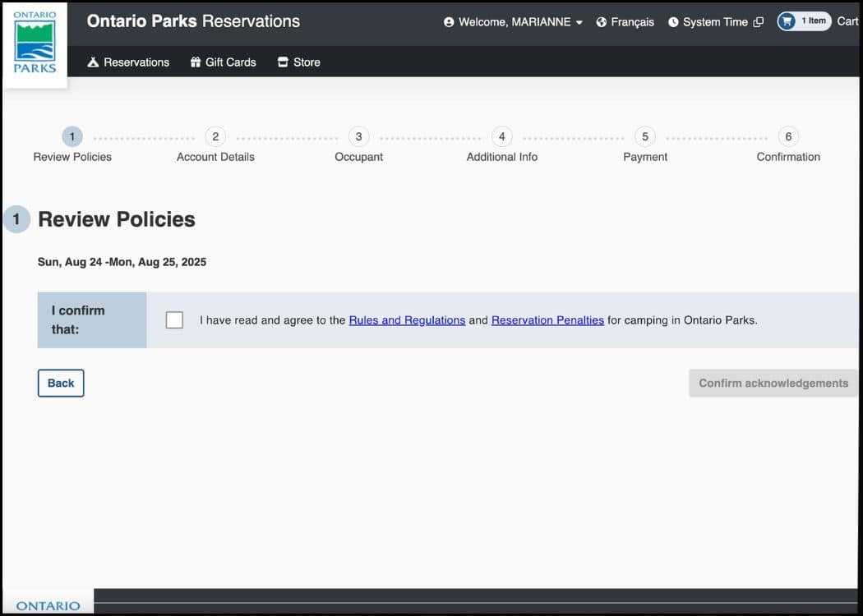
Task: Select step 3 Occupant
Action: [359, 145]
